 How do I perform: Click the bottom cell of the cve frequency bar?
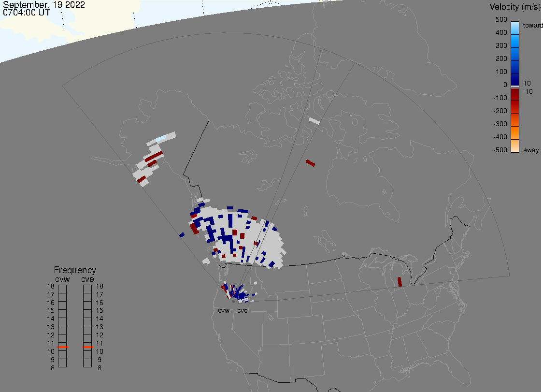click(87, 363)
